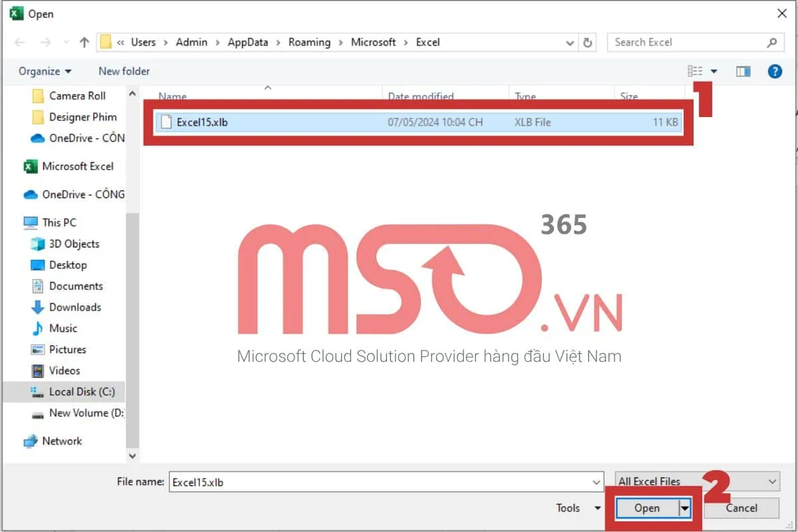Screen dimensions: 798x532
Task: Select Local Disk (C:) in sidebar
Action: click(x=81, y=392)
